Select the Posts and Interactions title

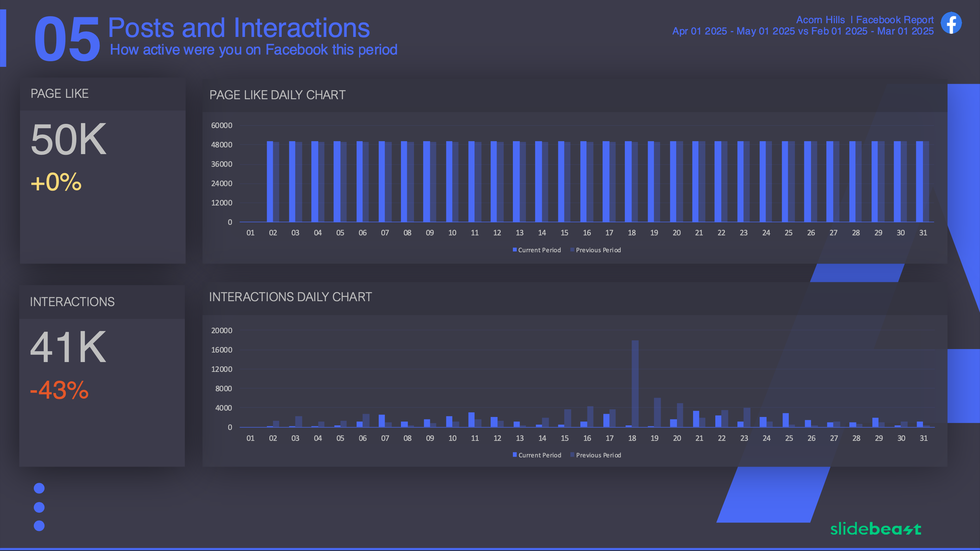click(x=239, y=28)
